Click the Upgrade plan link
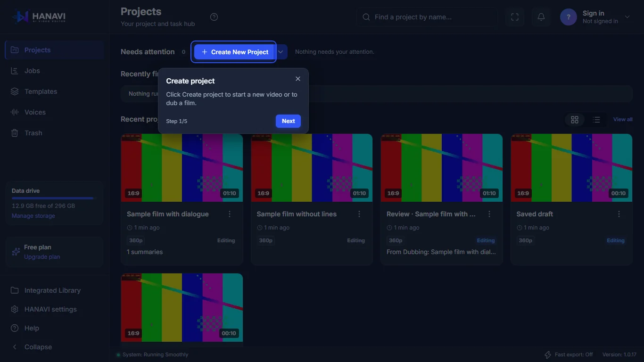The height and width of the screenshot is (362, 644). click(x=42, y=257)
